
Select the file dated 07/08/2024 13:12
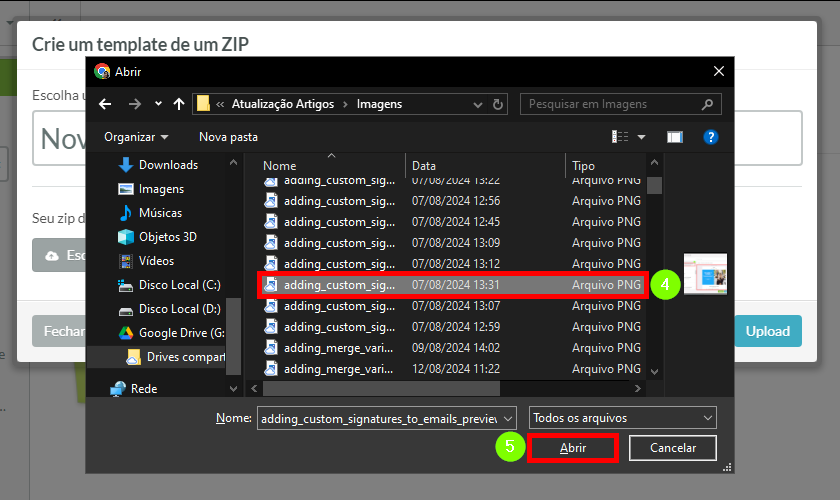click(x=452, y=264)
